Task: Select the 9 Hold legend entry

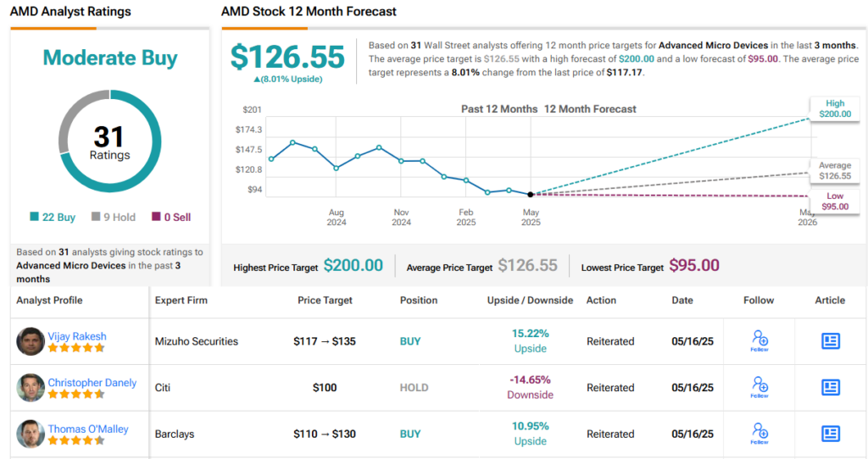Action: [114, 218]
